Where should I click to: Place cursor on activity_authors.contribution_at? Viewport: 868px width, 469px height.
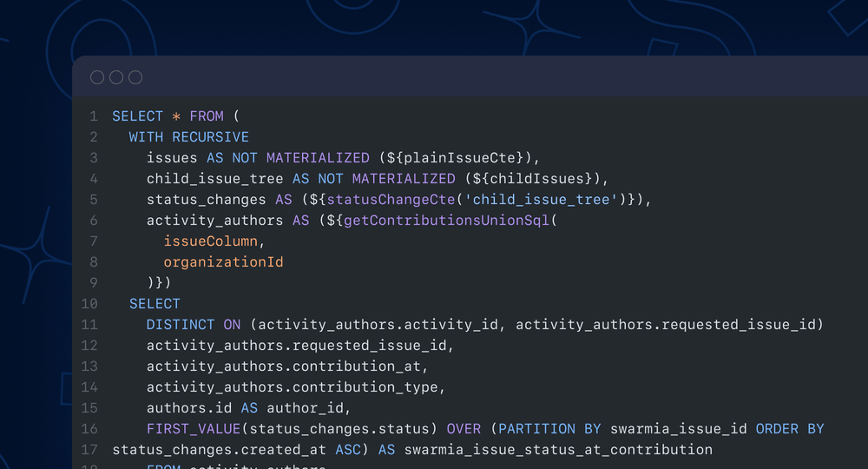pyautogui.click(x=283, y=367)
